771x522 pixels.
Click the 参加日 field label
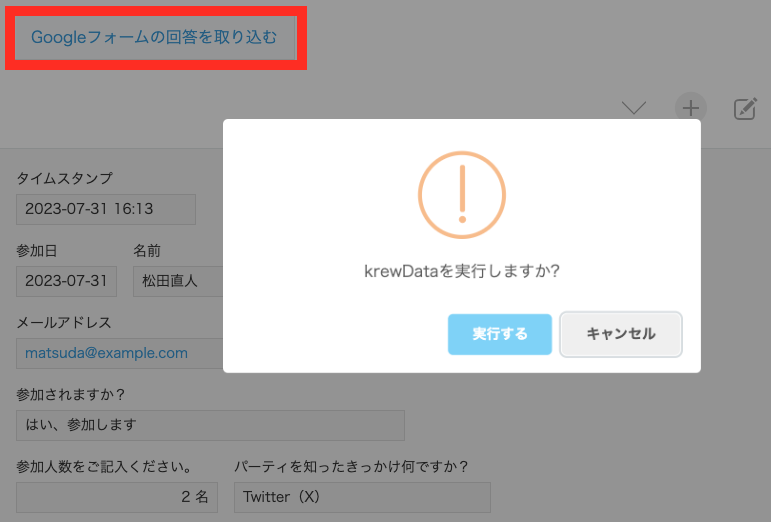pos(37,251)
